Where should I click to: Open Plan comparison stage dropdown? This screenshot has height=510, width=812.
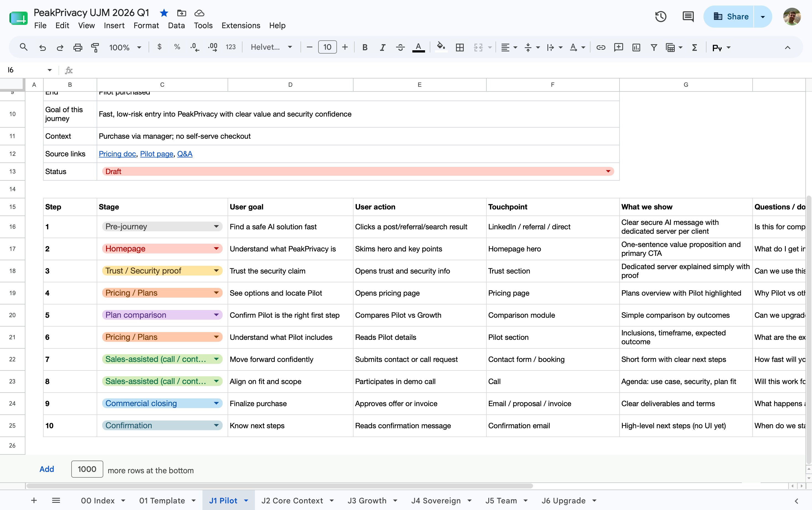(x=162, y=315)
